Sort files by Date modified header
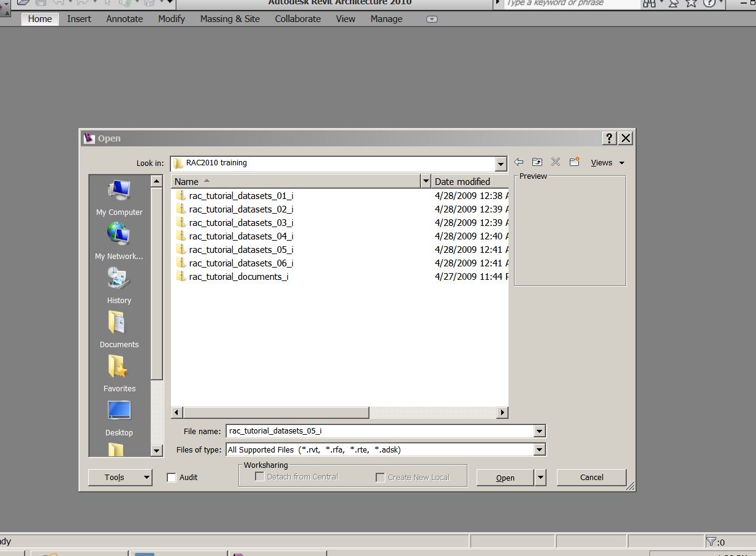 point(470,181)
